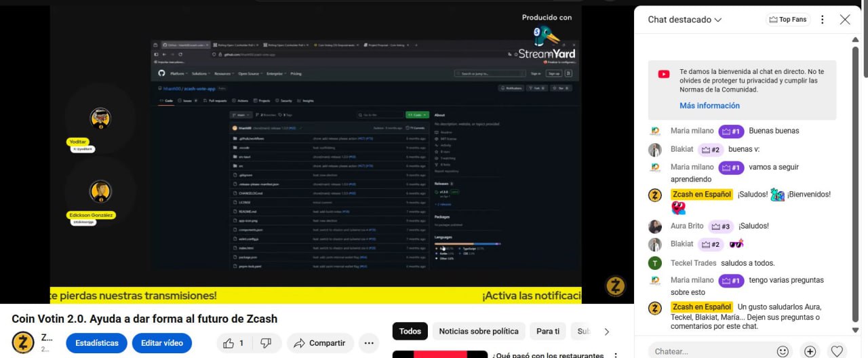This screenshot has width=868, height=358.
Task: Select the Todos filter chip
Action: click(x=410, y=332)
